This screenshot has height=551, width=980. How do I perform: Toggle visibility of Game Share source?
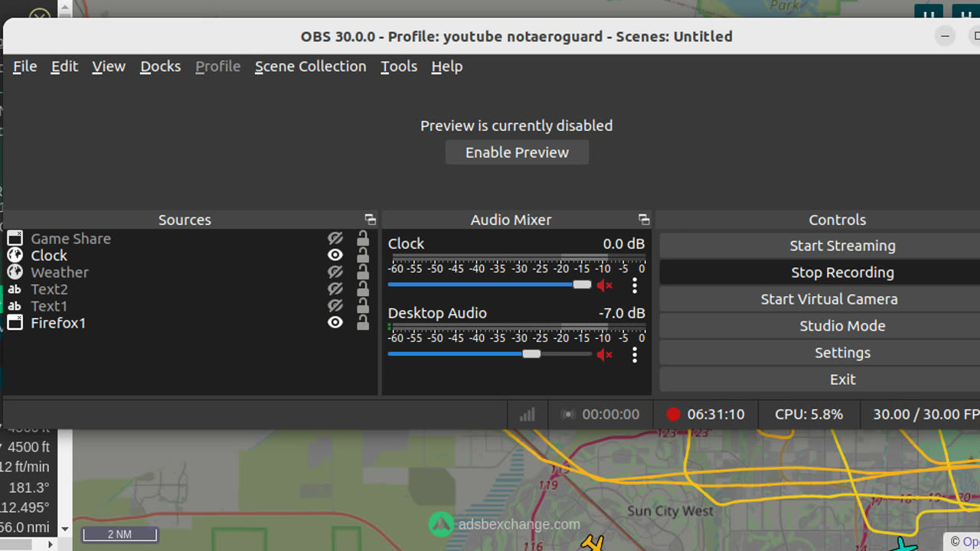tap(335, 239)
